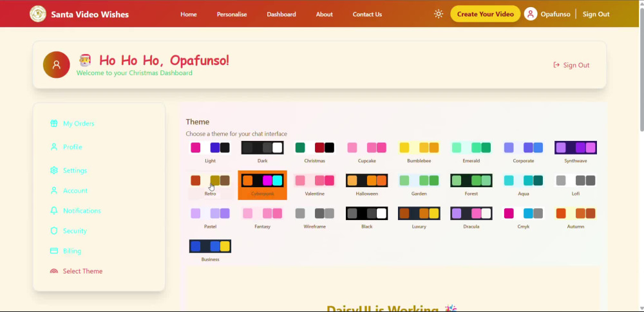This screenshot has height=312, width=644.
Task: Open Account in the sidebar
Action: (x=75, y=190)
